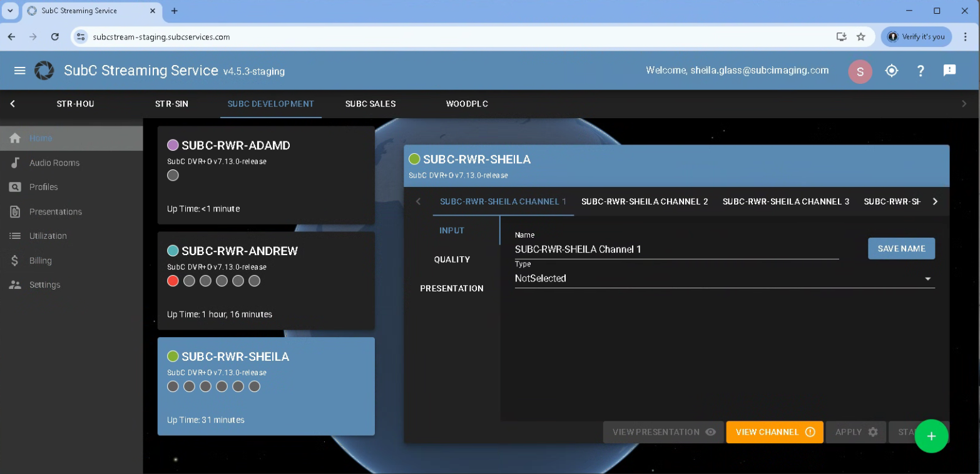Open the hamburger navigation menu

pos(19,71)
